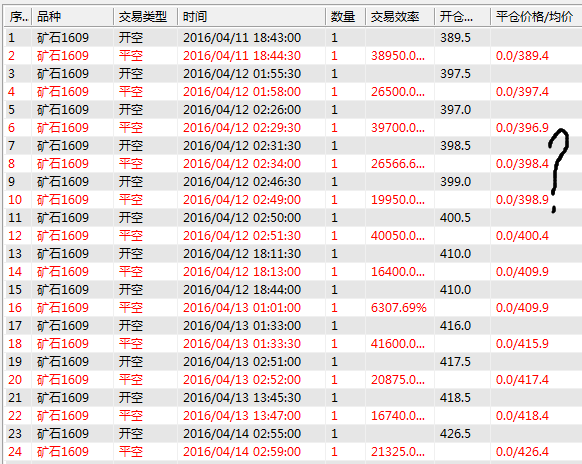Click efficiency value 38950.0...
The width and height of the screenshot is (582, 464).
(398, 56)
